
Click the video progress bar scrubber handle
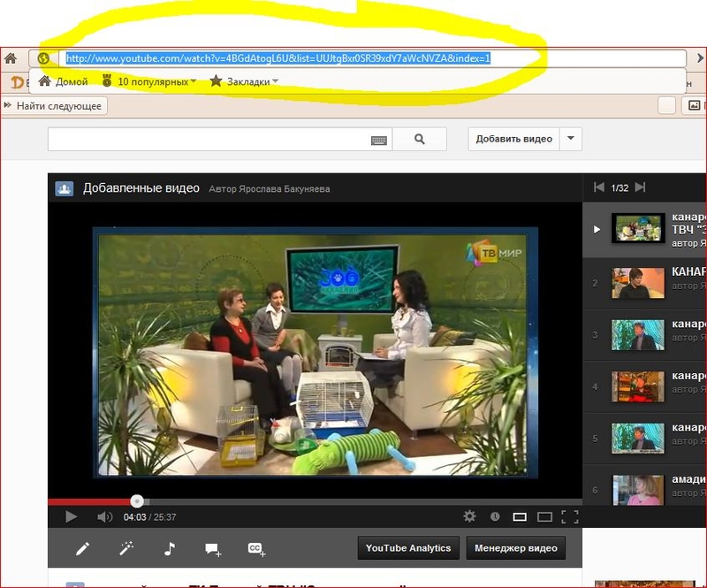137,500
